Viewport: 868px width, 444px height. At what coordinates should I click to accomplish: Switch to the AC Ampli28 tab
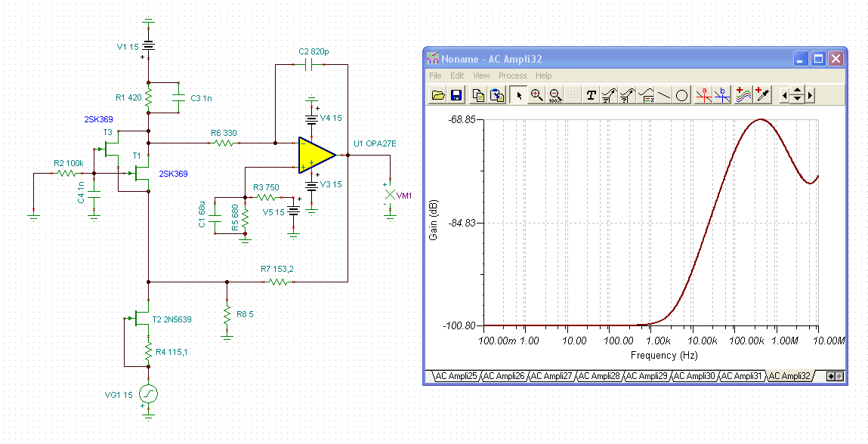[x=599, y=376]
